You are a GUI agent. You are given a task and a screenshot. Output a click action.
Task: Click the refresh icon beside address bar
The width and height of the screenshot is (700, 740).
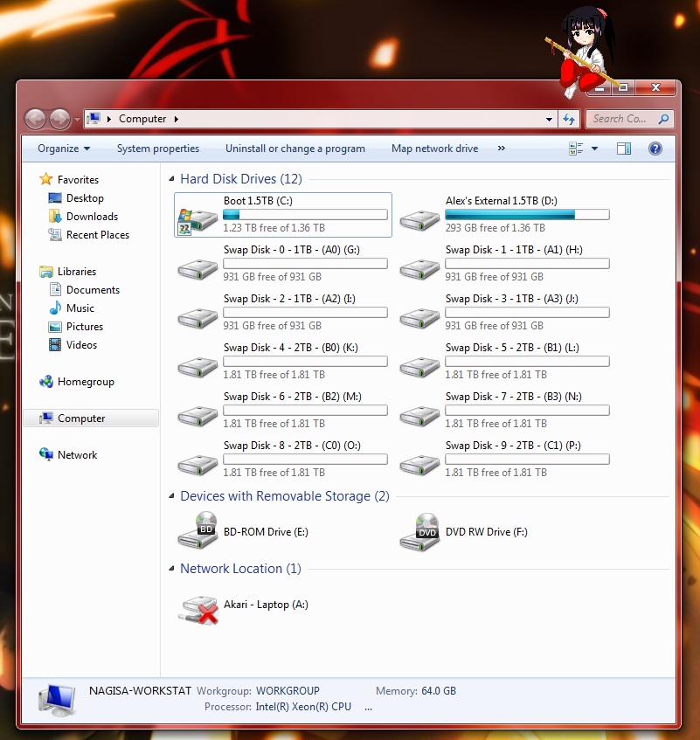pos(570,119)
